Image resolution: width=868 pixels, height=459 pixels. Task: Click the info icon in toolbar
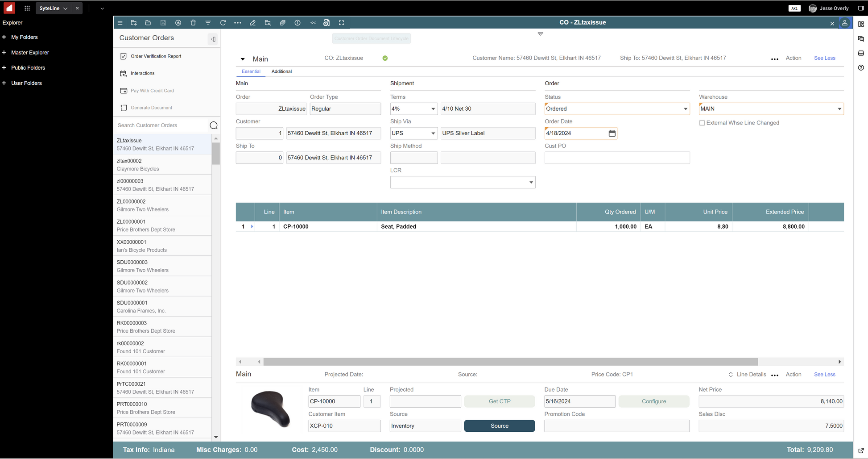click(298, 23)
